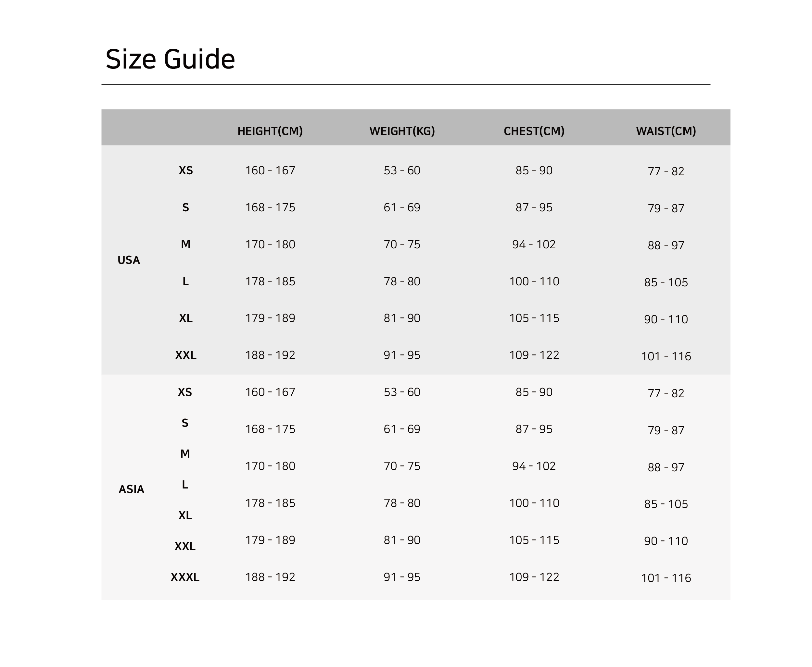Select the ASIA section's 61 - 69 weight value
Image resolution: width=812 pixels, height=667 pixels.
click(x=402, y=429)
